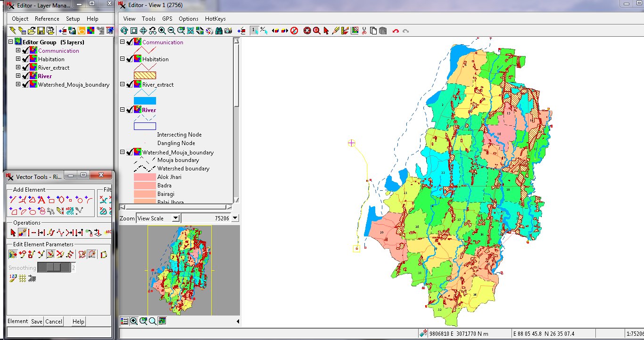Screen dimensions: 644x340
Task: Select the Add Line tool in Vector Tools
Action: [12, 200]
